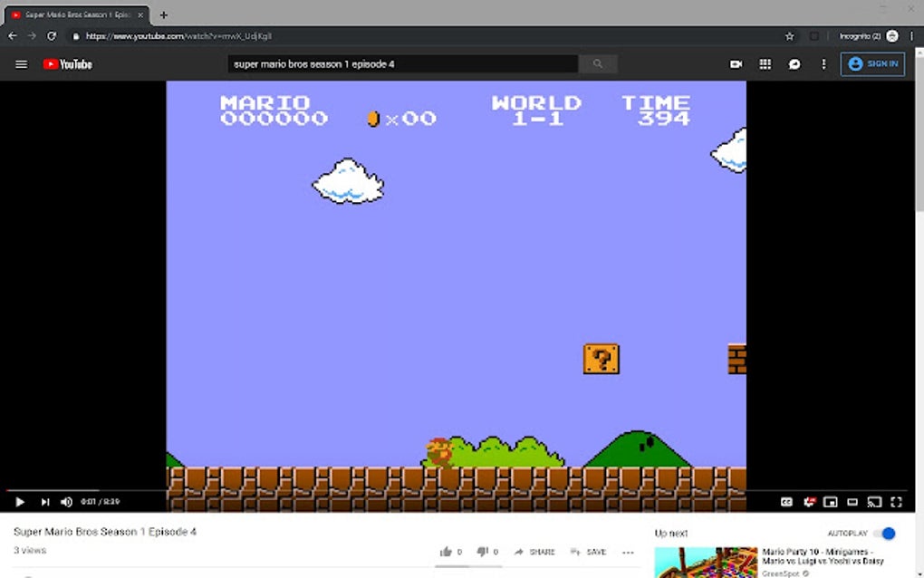Click inside the YouTube search field
The image size is (924, 578).
[x=403, y=63]
